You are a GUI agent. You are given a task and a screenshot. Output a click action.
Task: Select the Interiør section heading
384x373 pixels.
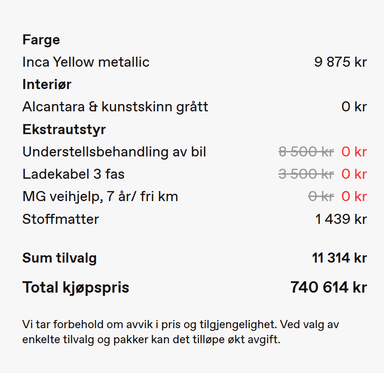[x=47, y=84]
